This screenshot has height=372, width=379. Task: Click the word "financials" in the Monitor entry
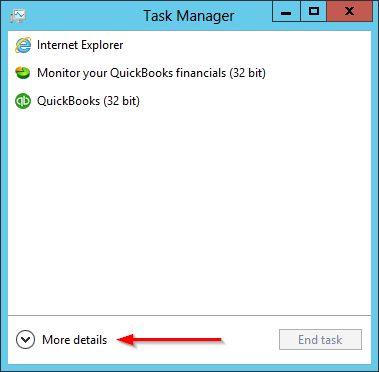tap(201, 73)
